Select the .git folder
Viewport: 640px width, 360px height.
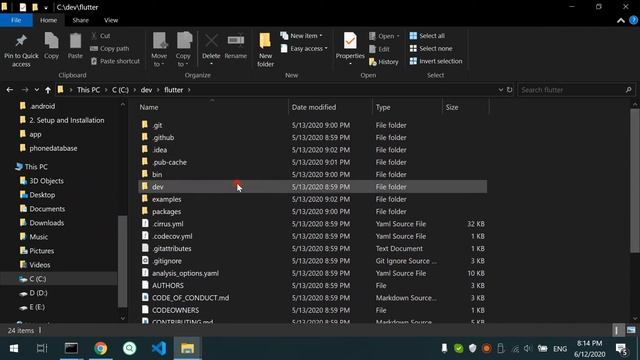pos(312,125)
